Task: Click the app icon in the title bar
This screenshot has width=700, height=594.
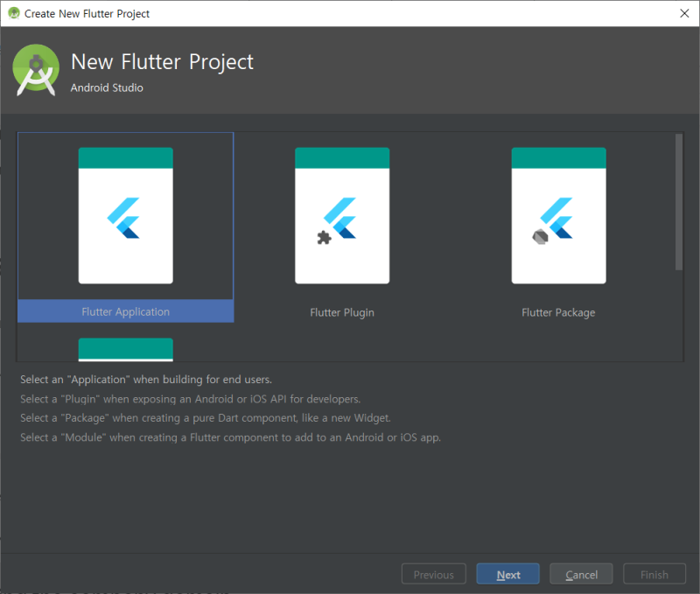Action: click(x=12, y=13)
